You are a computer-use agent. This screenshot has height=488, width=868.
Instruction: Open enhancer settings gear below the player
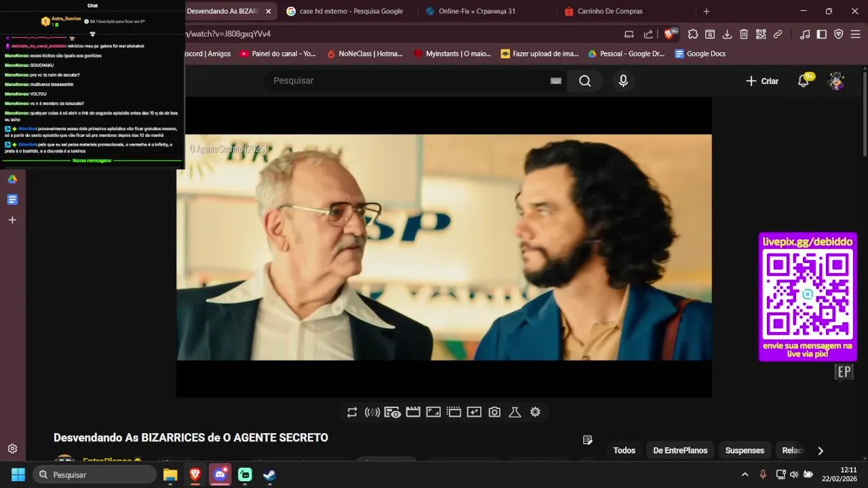535,412
